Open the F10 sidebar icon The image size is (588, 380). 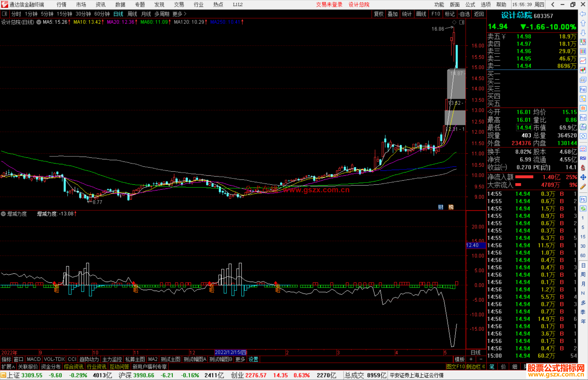coord(583,90)
